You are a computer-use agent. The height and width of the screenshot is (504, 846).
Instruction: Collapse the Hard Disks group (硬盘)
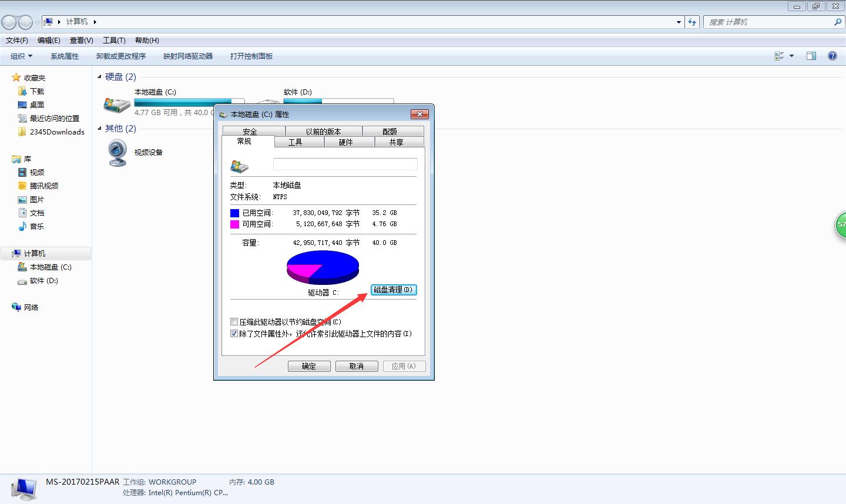point(100,77)
